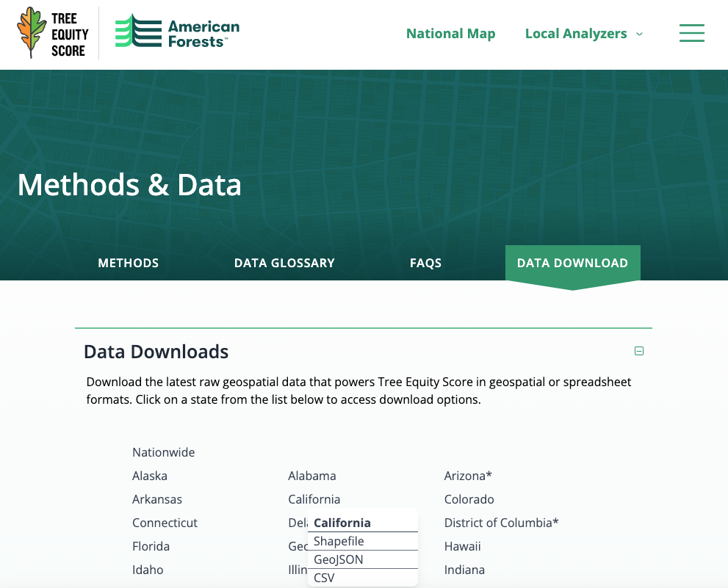
Task: Switch to the Methods tab
Action: tap(128, 263)
